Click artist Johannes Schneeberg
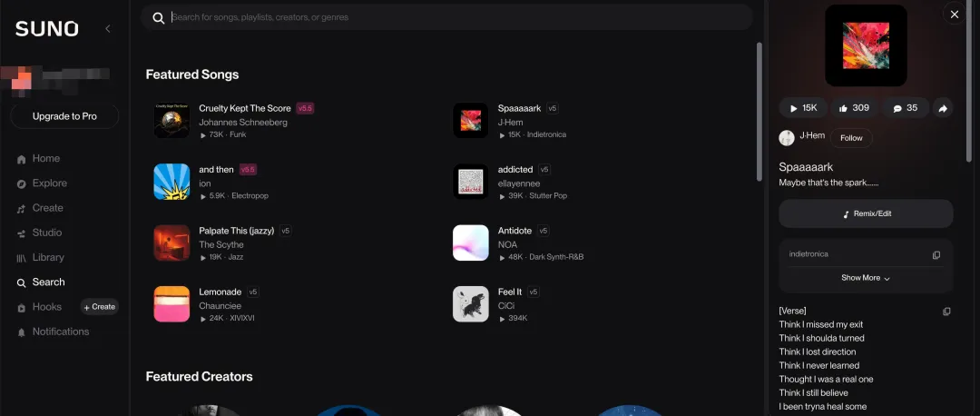 pos(243,122)
